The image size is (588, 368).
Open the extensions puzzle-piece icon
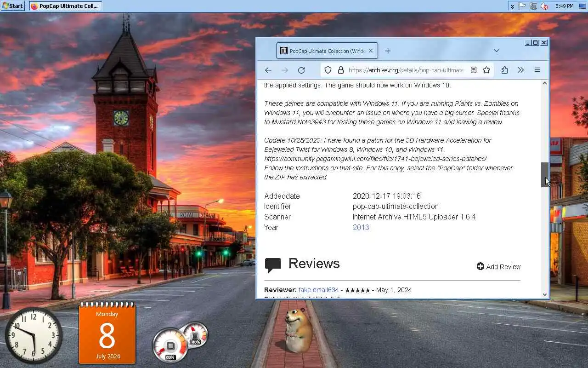(x=504, y=70)
